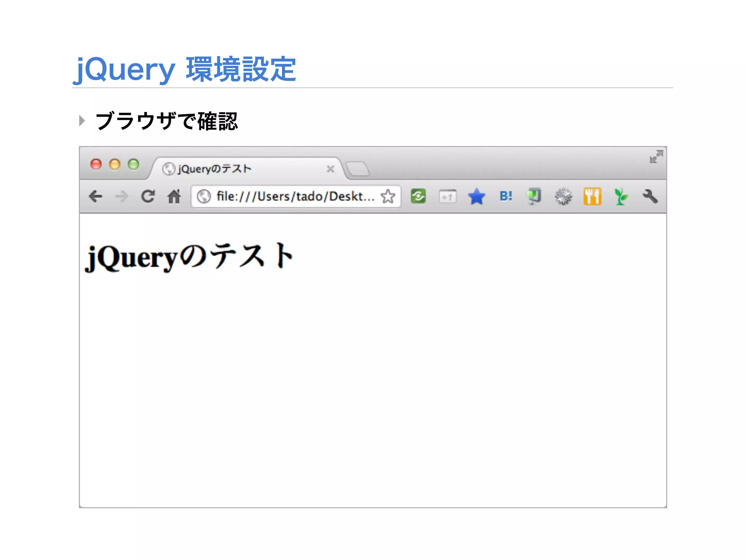Click the green square eye extension icon
The image size is (747, 560).
coord(418,197)
